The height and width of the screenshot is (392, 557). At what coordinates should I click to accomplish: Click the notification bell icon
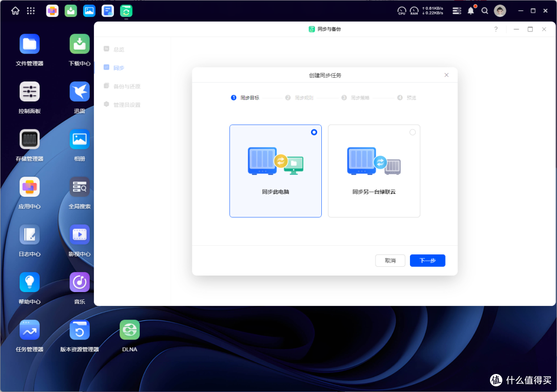tap(471, 11)
